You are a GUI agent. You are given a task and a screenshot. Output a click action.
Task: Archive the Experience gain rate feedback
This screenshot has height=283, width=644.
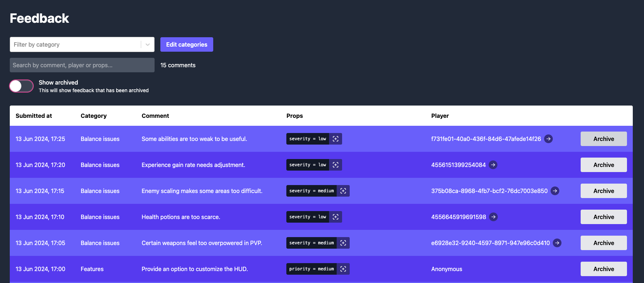(x=603, y=165)
